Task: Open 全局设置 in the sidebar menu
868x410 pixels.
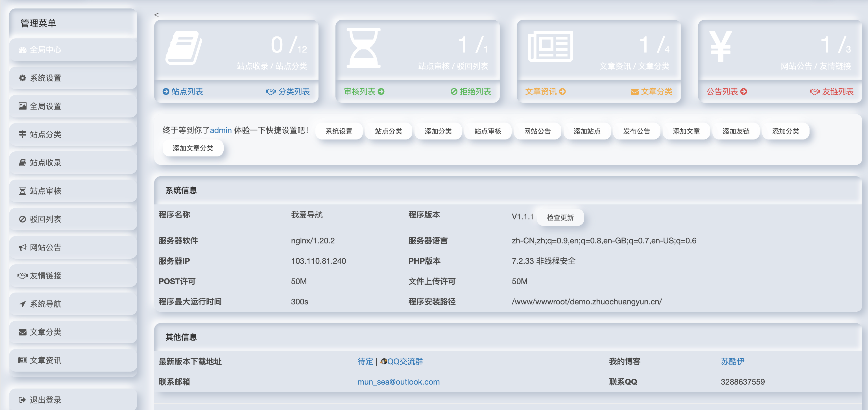Action: point(73,106)
